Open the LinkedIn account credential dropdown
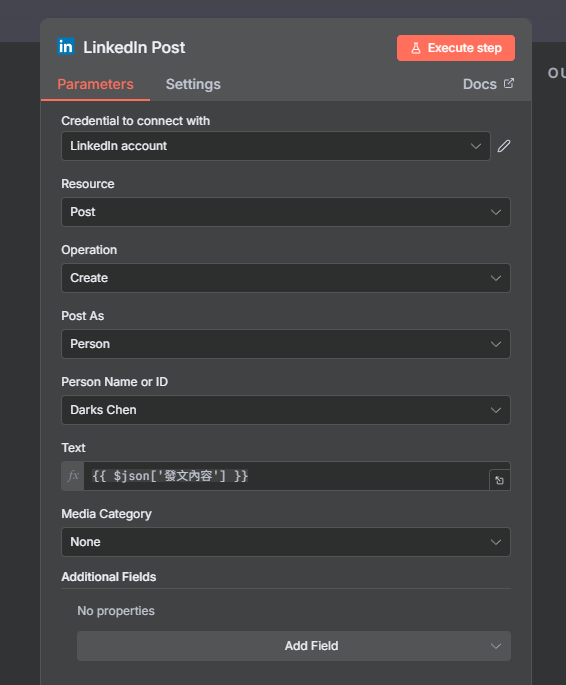Screen dimensions: 566x685 276,146
